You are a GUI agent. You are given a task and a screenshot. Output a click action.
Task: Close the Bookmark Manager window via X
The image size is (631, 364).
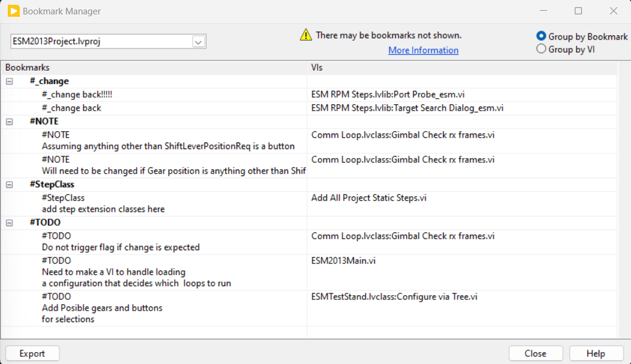pos(613,11)
